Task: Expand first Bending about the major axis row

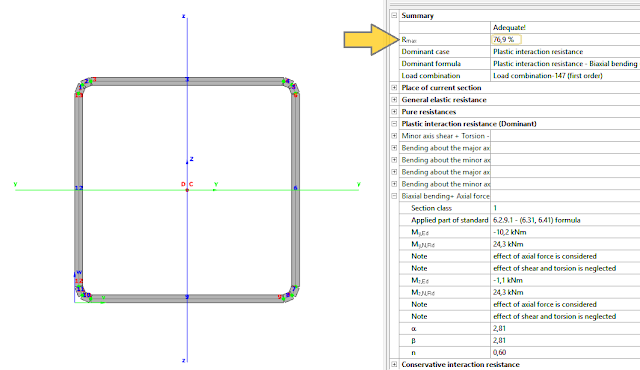Action: point(394,148)
